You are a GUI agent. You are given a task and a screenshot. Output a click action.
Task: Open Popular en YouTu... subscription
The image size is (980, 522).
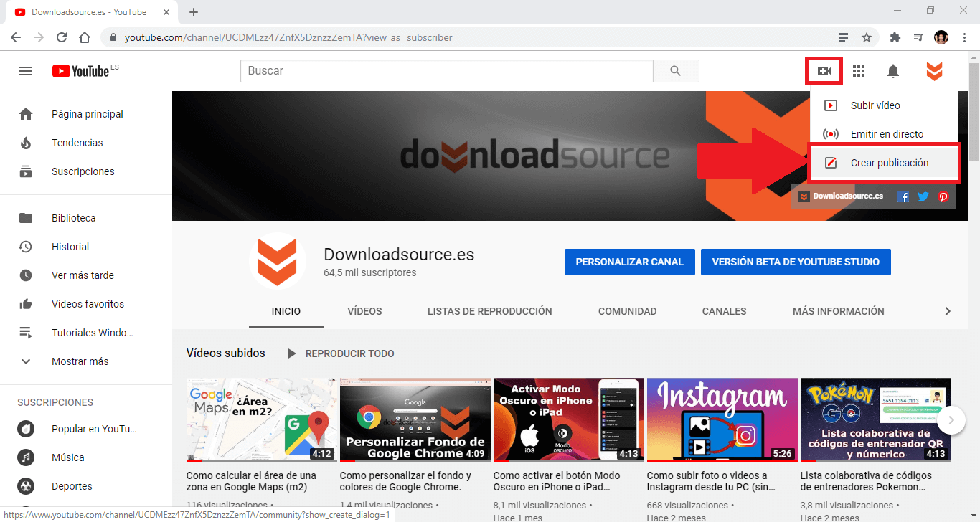click(x=86, y=429)
